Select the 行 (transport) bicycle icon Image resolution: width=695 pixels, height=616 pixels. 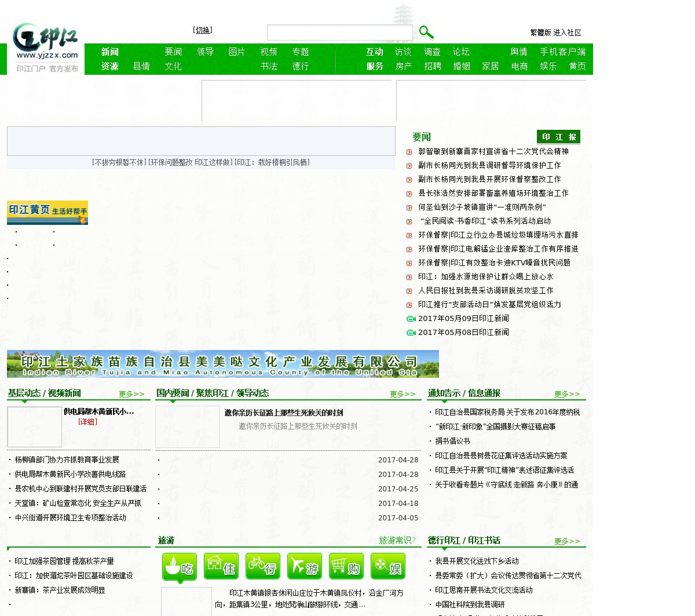click(263, 567)
